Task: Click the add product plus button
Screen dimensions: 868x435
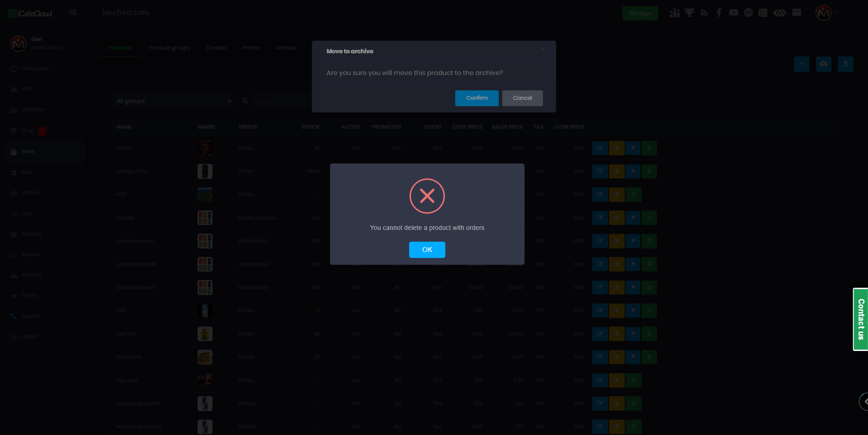Action: 801,64
